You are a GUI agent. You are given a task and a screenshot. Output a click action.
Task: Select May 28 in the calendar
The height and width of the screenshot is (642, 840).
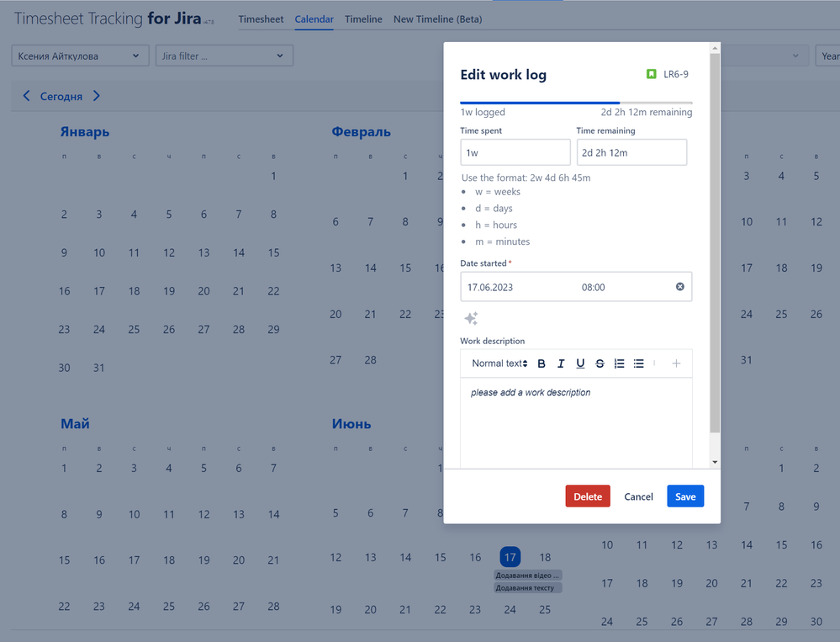(x=274, y=606)
